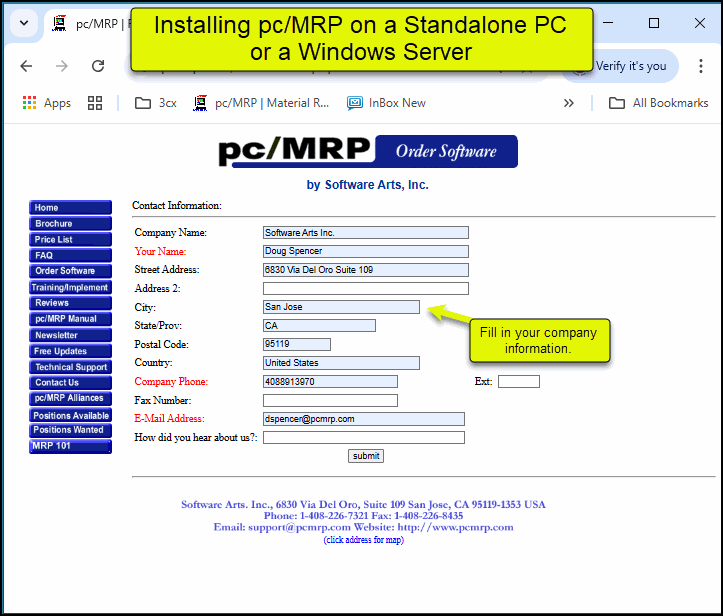Select the pc/MRP browser tab
This screenshot has width=723, height=616.
90,24
